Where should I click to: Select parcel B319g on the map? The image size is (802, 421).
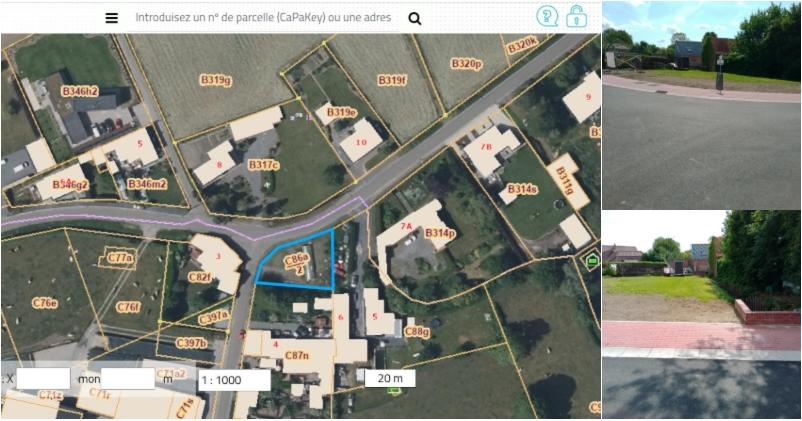coord(216,81)
